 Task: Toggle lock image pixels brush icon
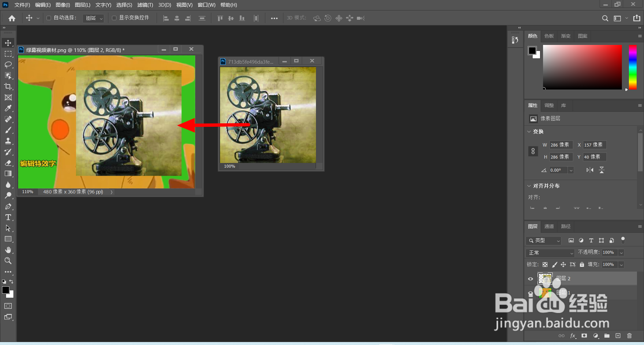(554, 265)
